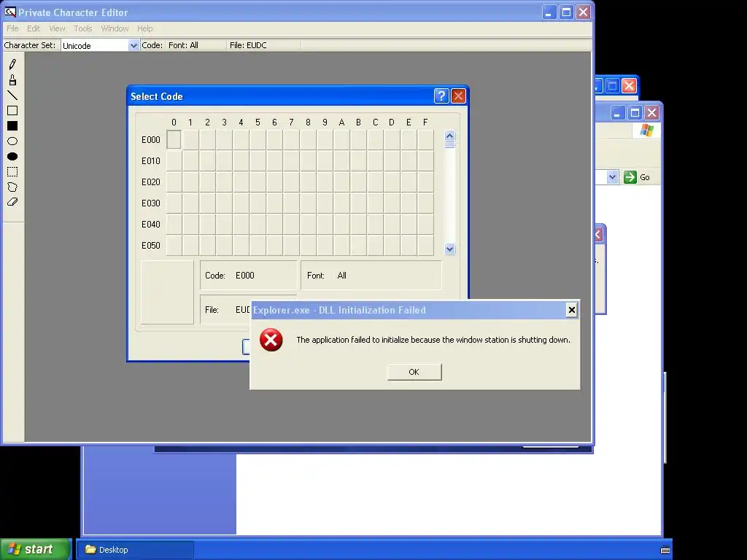The height and width of the screenshot is (560, 747).
Task: Open the Window menu
Action: (x=115, y=28)
